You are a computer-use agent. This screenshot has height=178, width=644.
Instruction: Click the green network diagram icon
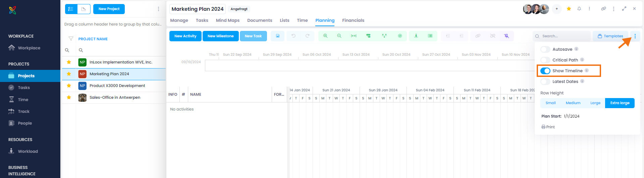[384, 36]
